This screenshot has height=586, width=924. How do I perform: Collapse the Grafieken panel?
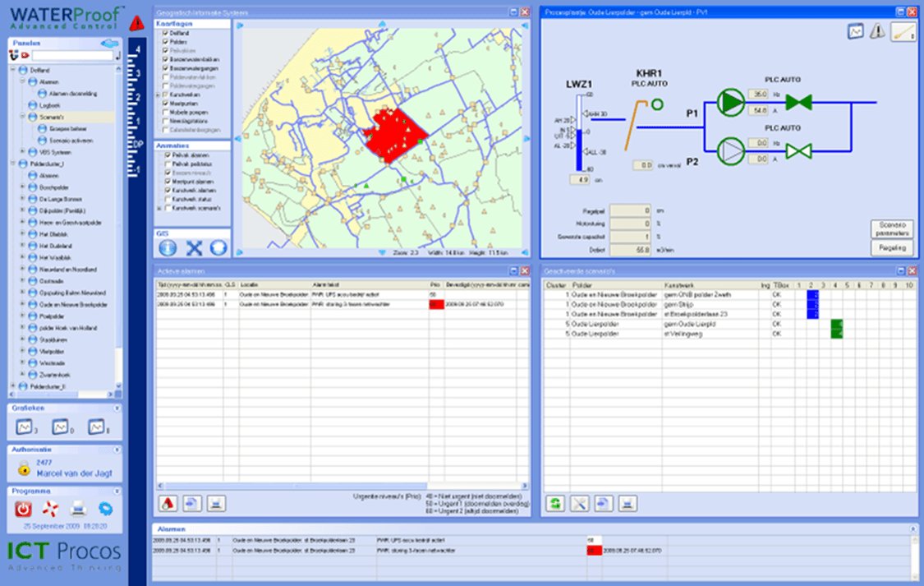coord(117,408)
